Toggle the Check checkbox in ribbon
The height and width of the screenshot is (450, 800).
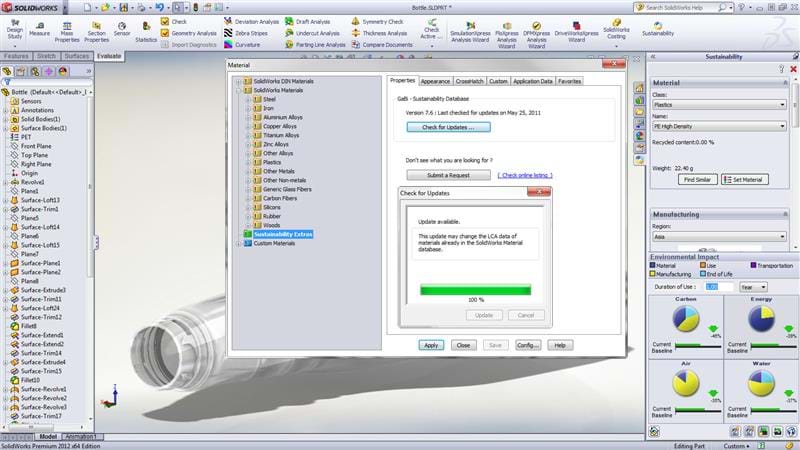coord(166,21)
